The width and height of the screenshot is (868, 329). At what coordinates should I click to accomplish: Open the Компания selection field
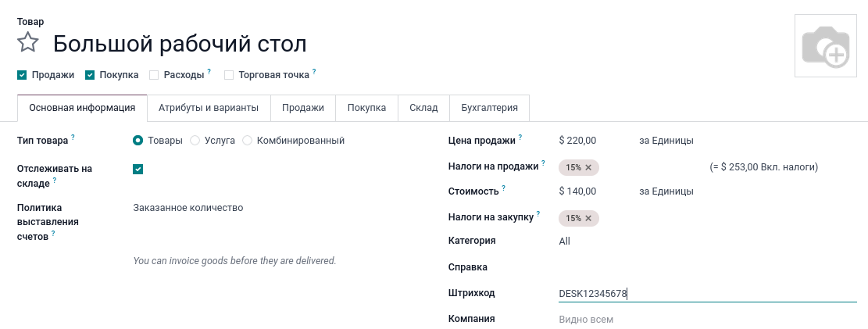(x=703, y=320)
